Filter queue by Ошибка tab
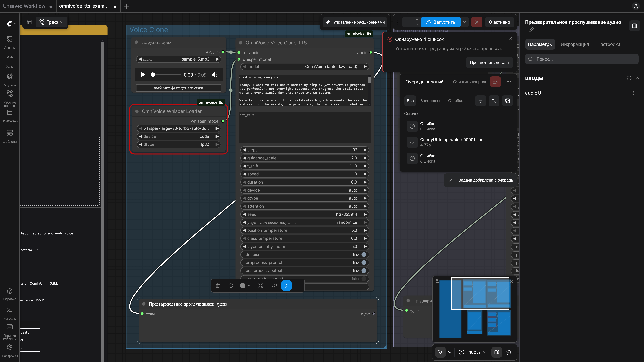Image resolution: width=644 pixels, height=362 pixels. 455,101
